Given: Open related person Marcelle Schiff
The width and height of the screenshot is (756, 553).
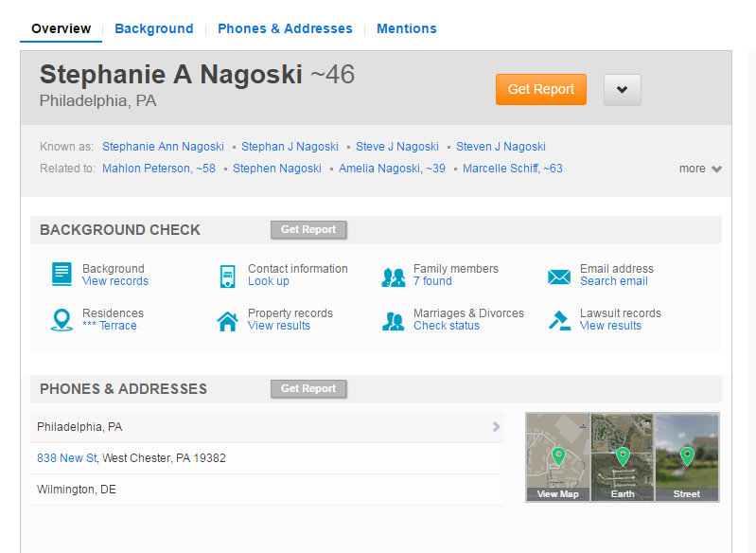Looking at the screenshot, I should (513, 169).
